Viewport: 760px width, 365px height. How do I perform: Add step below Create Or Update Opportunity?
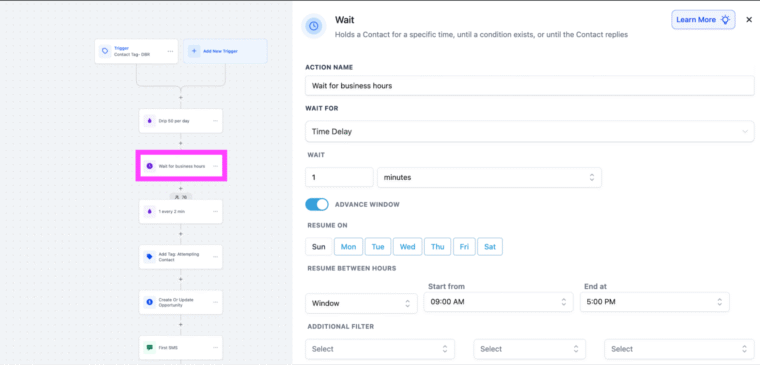[x=181, y=325]
